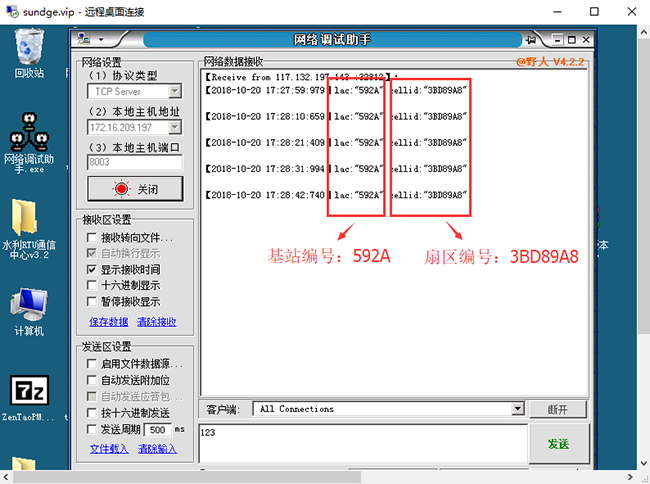Enable 接收转向文件 checkbox
650x484 pixels.
point(92,238)
